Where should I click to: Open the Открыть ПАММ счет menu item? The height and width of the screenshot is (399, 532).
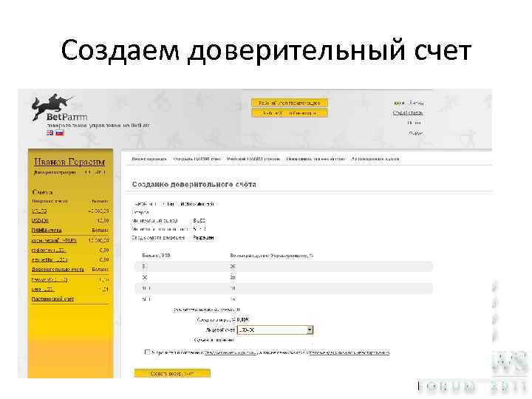[197, 159]
